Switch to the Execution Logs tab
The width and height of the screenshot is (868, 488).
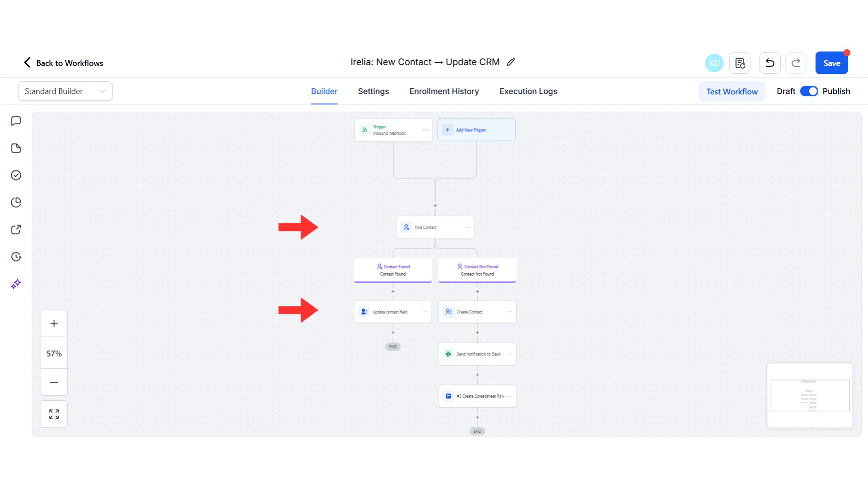click(528, 91)
